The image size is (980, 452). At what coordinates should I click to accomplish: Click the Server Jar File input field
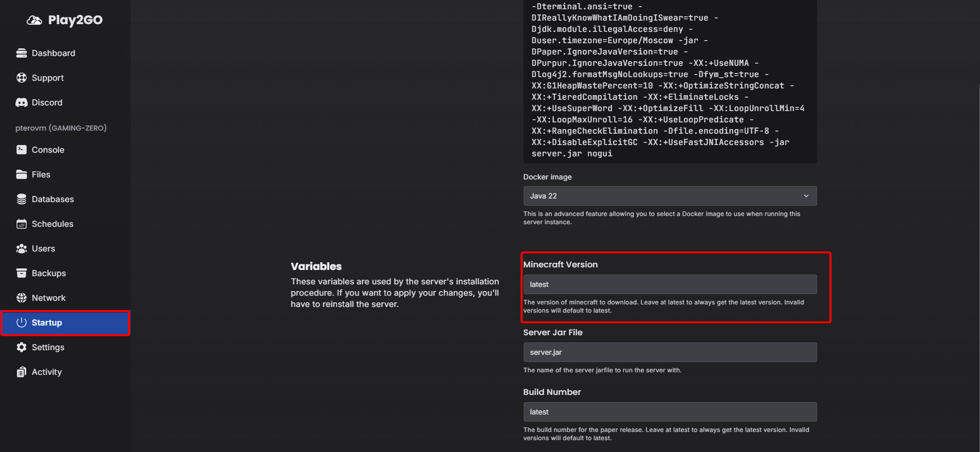pyautogui.click(x=670, y=352)
